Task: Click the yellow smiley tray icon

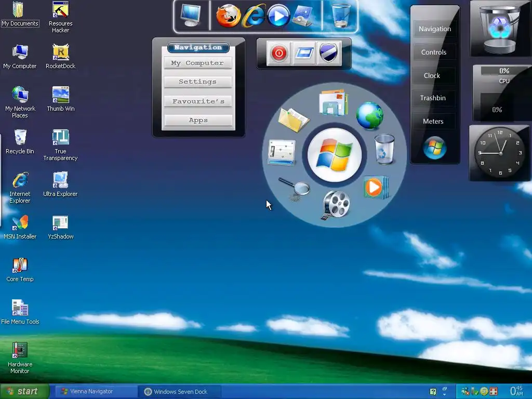Action: coord(484,392)
